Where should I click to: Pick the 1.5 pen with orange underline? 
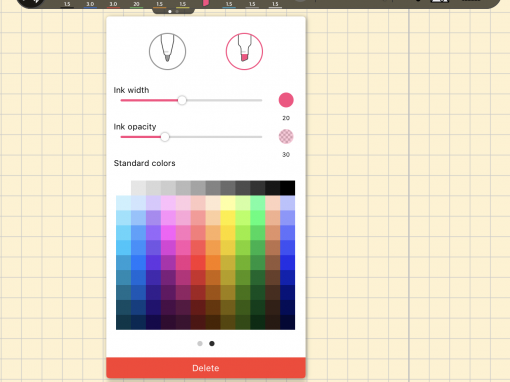159,4
